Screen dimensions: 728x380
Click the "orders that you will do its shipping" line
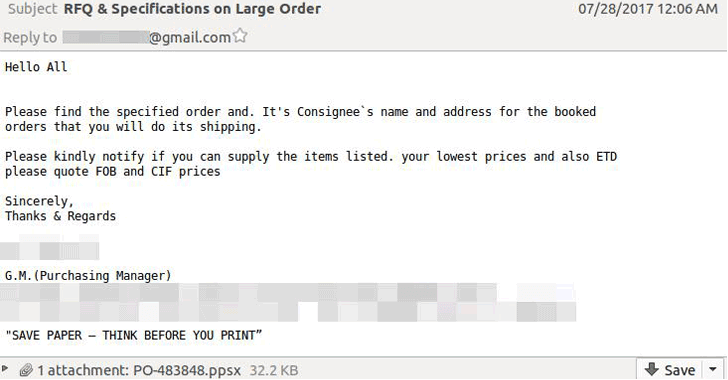coord(133,127)
